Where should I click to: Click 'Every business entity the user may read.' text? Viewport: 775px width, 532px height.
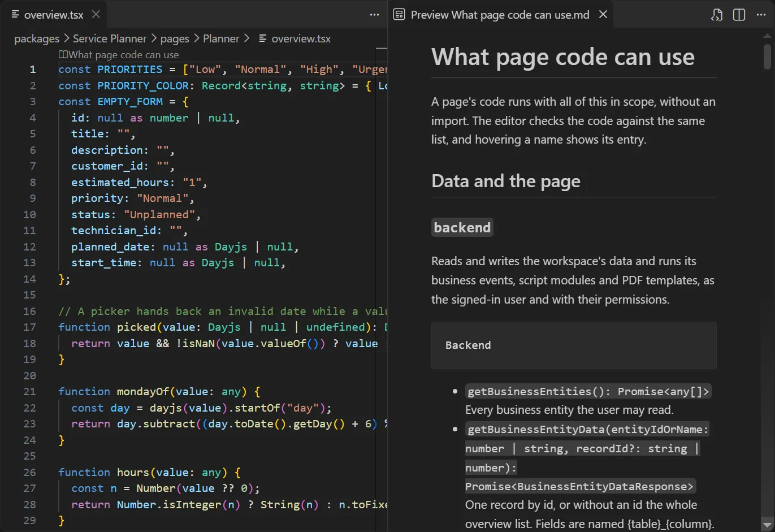[569, 410]
